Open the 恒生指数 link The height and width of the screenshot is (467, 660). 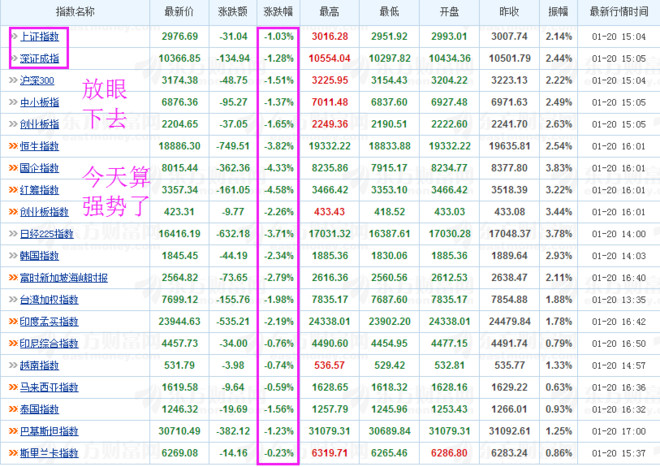click(x=40, y=146)
